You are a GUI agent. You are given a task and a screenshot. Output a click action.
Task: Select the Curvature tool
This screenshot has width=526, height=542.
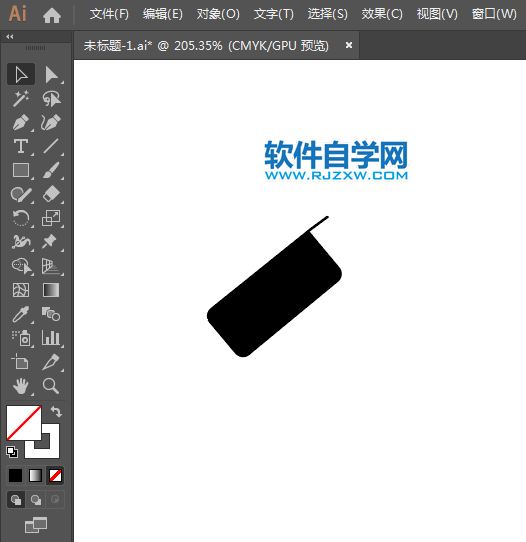[x=51, y=122]
